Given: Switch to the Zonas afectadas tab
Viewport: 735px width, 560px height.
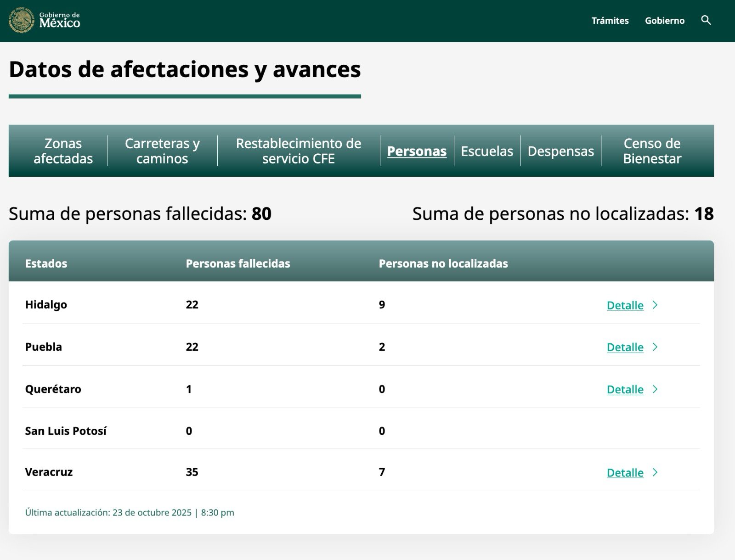Looking at the screenshot, I should (63, 151).
